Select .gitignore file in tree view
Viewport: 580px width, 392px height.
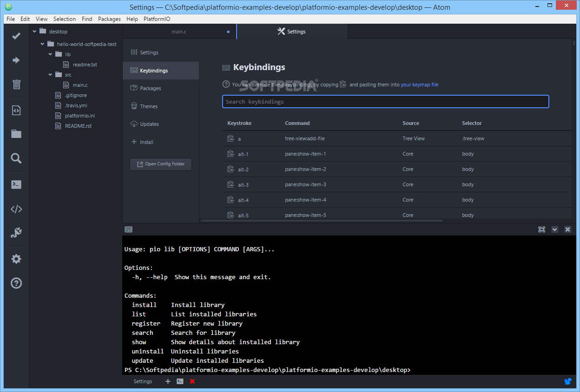[x=76, y=95]
